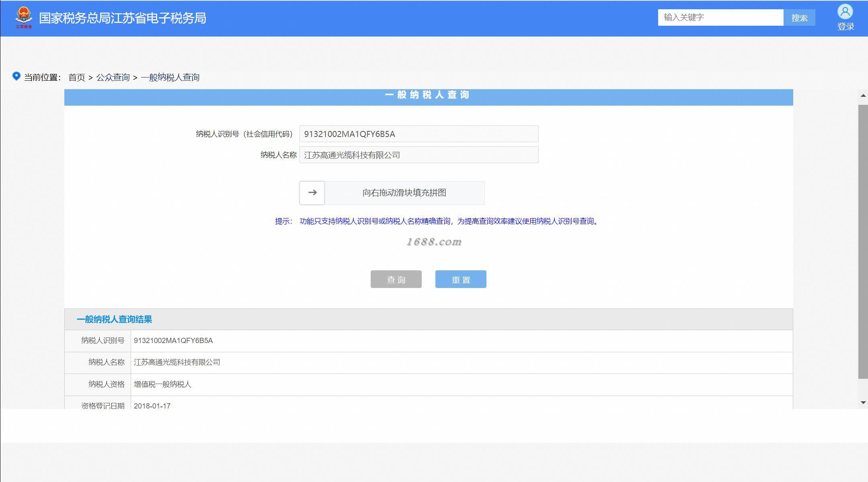Click the 纳税人识别号 row label in results
This screenshot has width=868, height=482.
point(103,341)
